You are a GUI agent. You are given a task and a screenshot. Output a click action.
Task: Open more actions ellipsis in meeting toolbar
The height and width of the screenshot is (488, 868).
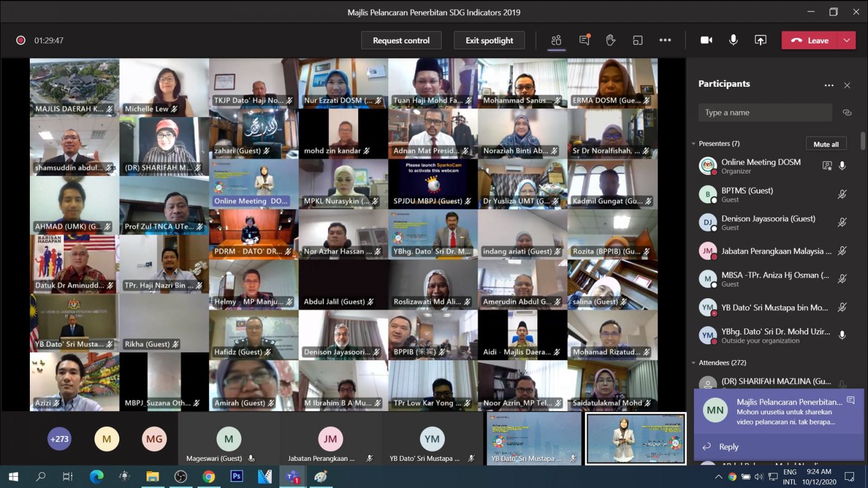point(665,40)
